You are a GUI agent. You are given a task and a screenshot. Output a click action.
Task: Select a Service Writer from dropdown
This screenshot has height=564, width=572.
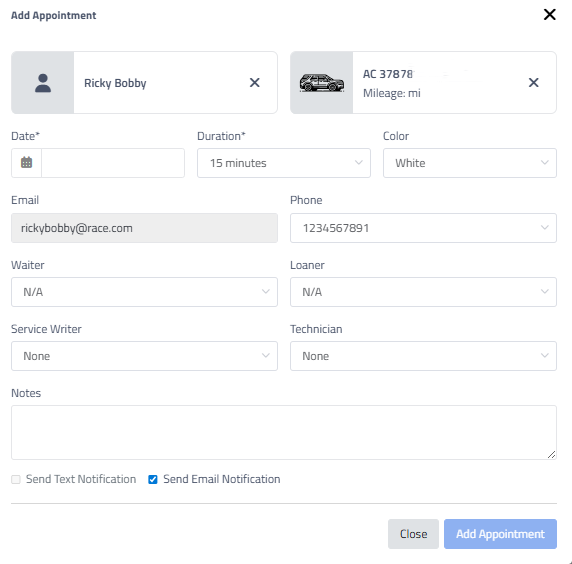pyautogui.click(x=144, y=356)
